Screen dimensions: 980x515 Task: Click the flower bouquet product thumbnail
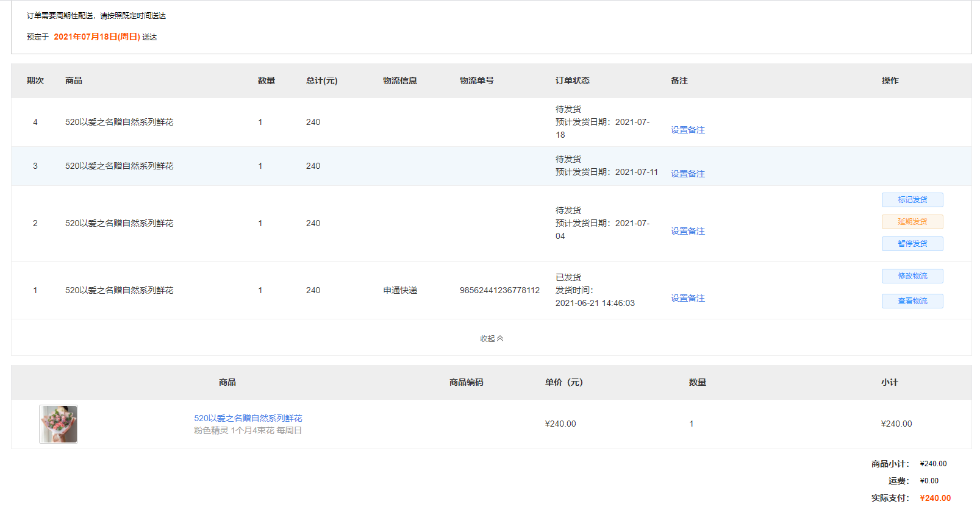(x=59, y=424)
